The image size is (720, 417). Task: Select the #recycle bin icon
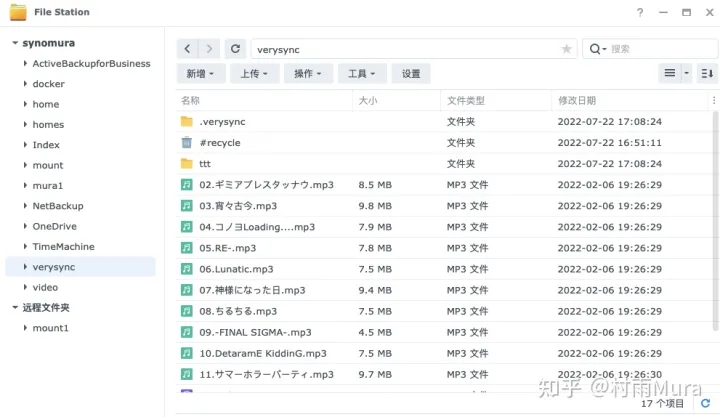[186, 142]
